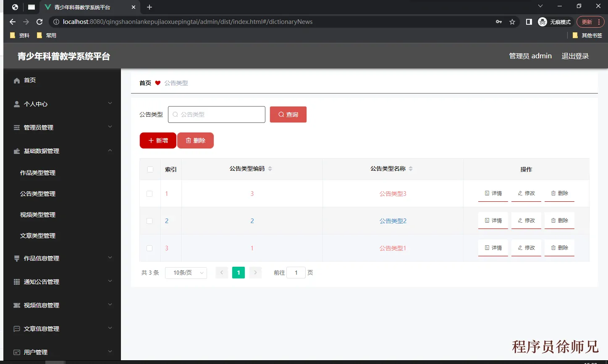Click the folder icon beside 基础数据管理
This screenshot has width=608, height=364.
click(x=17, y=151)
